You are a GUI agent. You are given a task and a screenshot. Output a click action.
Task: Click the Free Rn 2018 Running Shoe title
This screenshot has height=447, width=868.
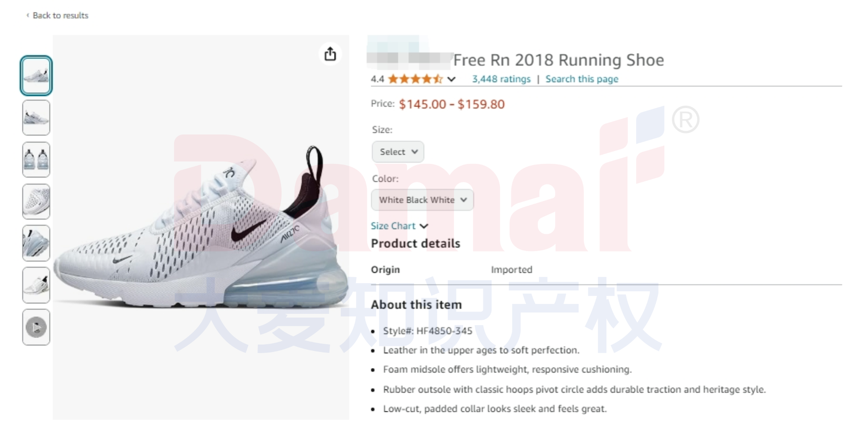coord(558,60)
